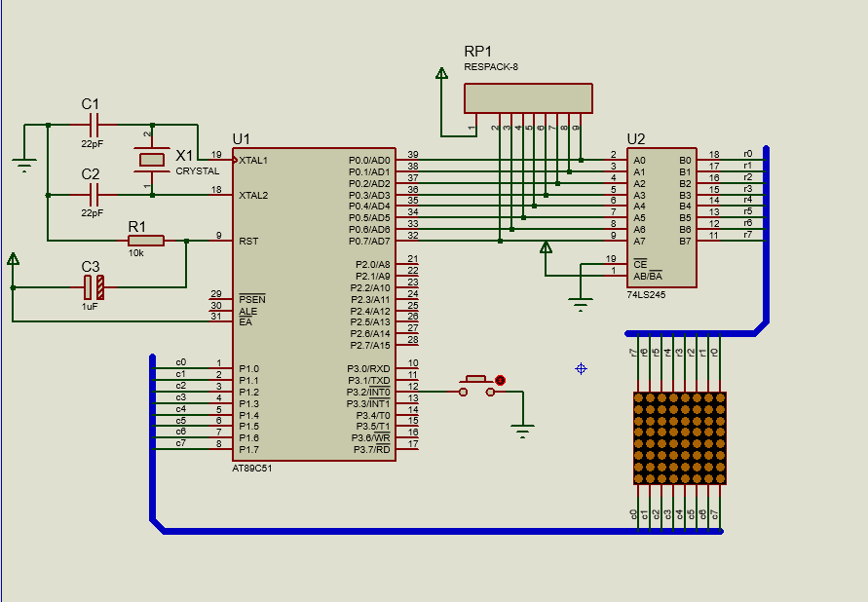Click the 22pF value under C1
868x602 pixels.
(x=92, y=143)
